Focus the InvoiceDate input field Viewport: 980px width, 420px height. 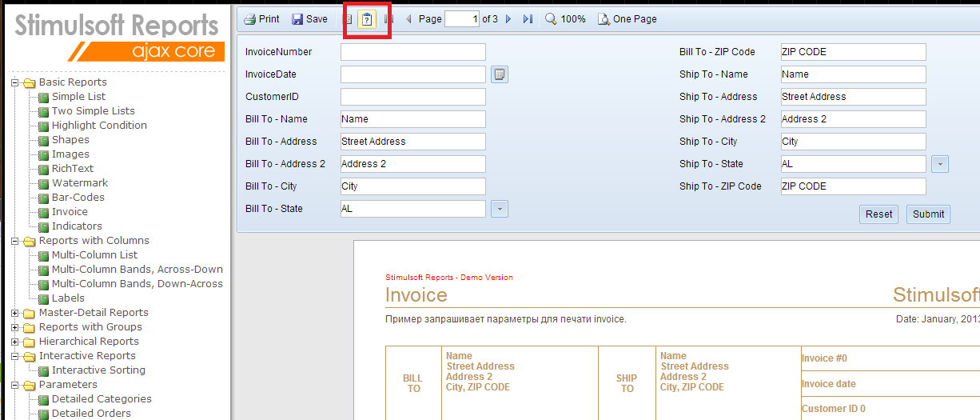pyautogui.click(x=413, y=74)
